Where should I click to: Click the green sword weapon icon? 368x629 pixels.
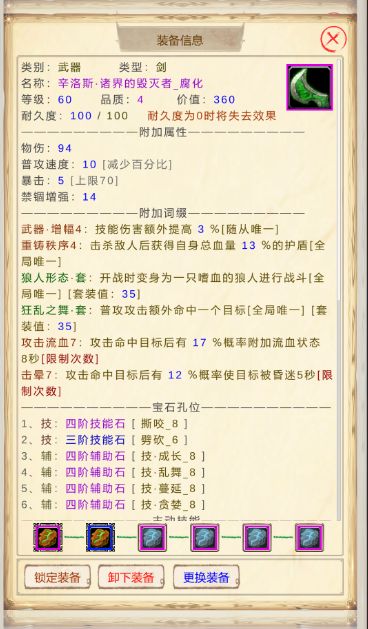pyautogui.click(x=309, y=87)
